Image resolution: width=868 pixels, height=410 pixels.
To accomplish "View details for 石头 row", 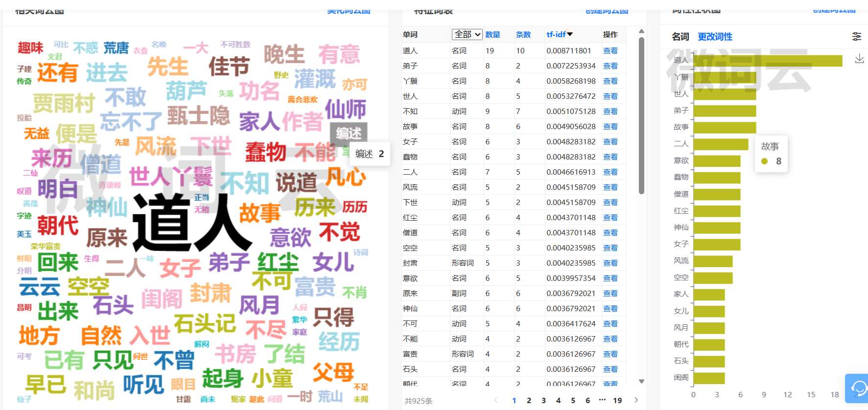I will point(610,369).
